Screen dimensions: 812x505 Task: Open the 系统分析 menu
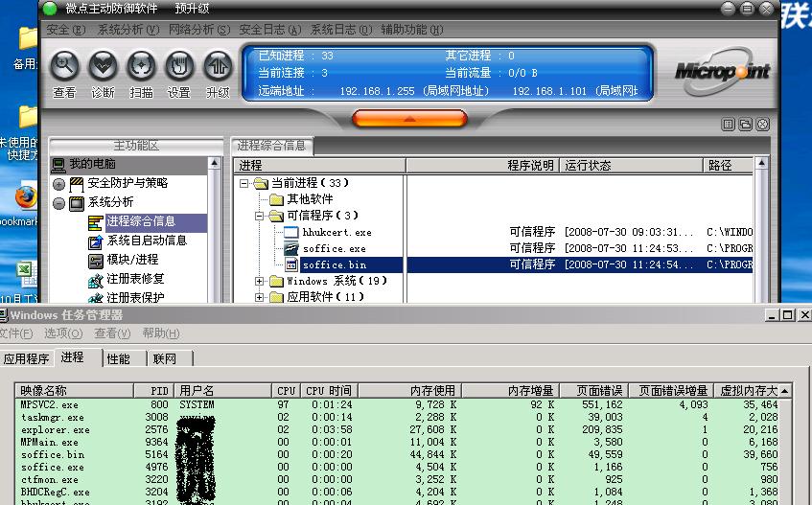click(x=128, y=30)
